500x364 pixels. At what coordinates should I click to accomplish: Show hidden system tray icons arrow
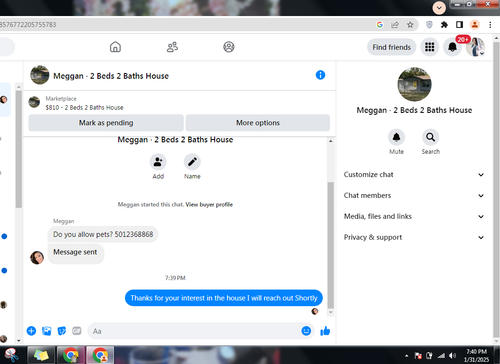406,356
